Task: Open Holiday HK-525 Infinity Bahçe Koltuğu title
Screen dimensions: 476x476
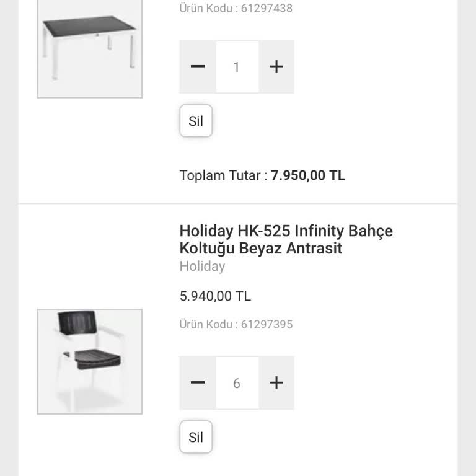Action: tap(286, 239)
